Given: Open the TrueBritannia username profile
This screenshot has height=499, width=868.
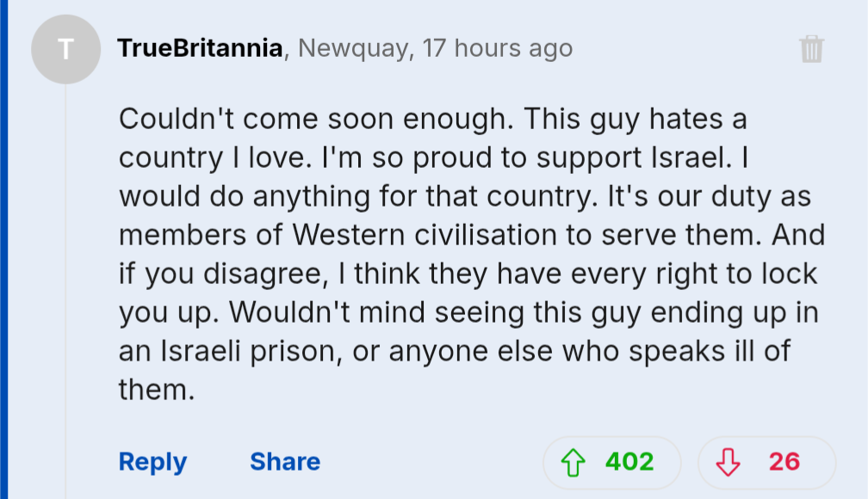Looking at the screenshot, I should (x=200, y=48).
